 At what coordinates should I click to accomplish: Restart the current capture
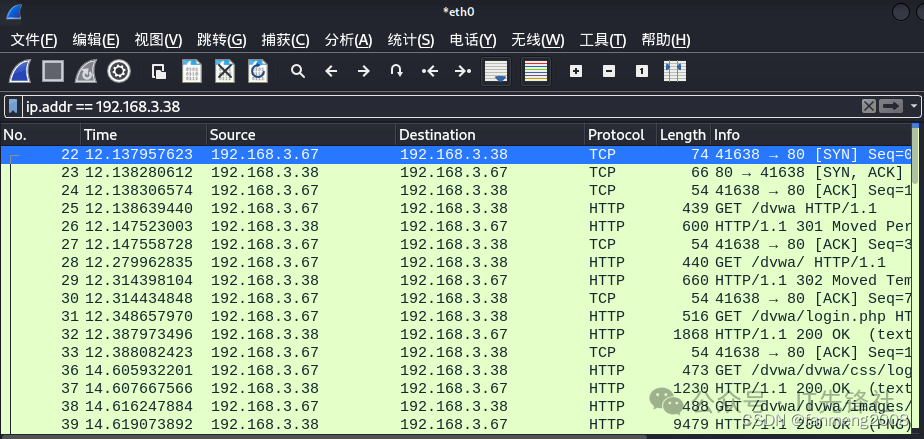(86, 71)
